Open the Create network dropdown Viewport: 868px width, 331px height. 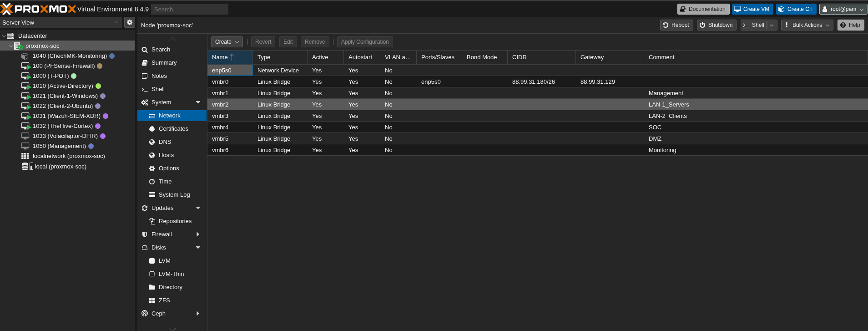click(227, 42)
